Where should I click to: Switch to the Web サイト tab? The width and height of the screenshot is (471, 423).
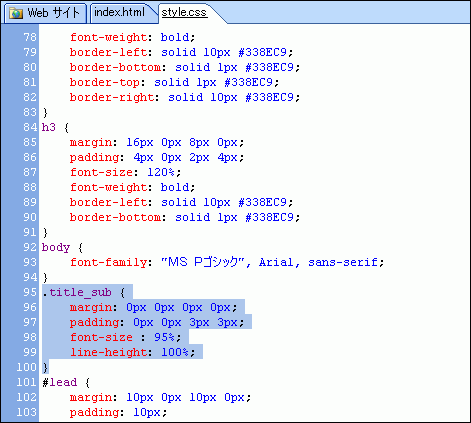45,13
